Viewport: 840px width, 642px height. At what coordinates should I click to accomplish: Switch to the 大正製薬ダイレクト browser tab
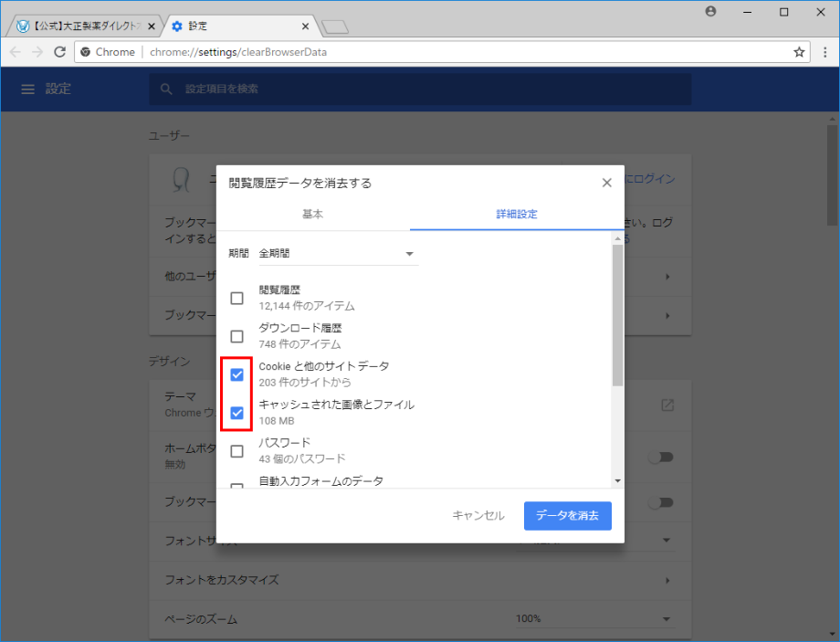click(86, 26)
